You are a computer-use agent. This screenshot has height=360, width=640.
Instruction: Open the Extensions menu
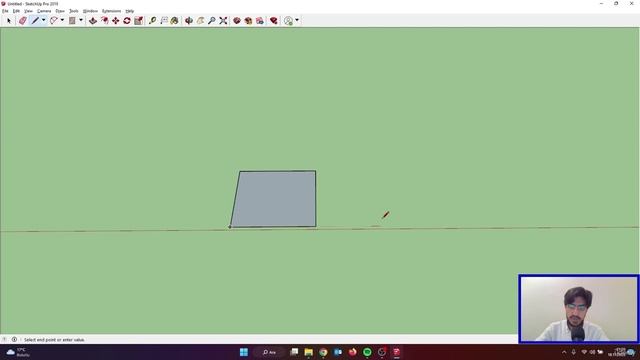[x=111, y=11]
